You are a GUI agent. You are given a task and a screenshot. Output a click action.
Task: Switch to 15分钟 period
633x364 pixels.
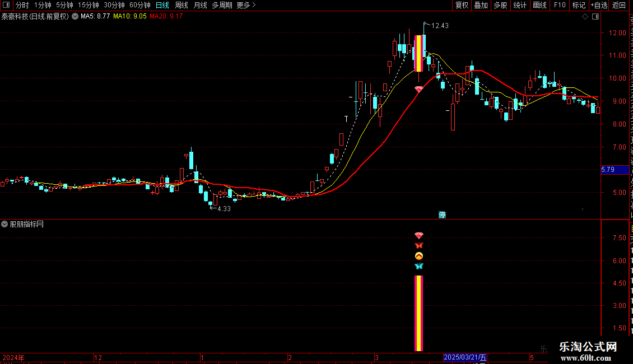89,5
